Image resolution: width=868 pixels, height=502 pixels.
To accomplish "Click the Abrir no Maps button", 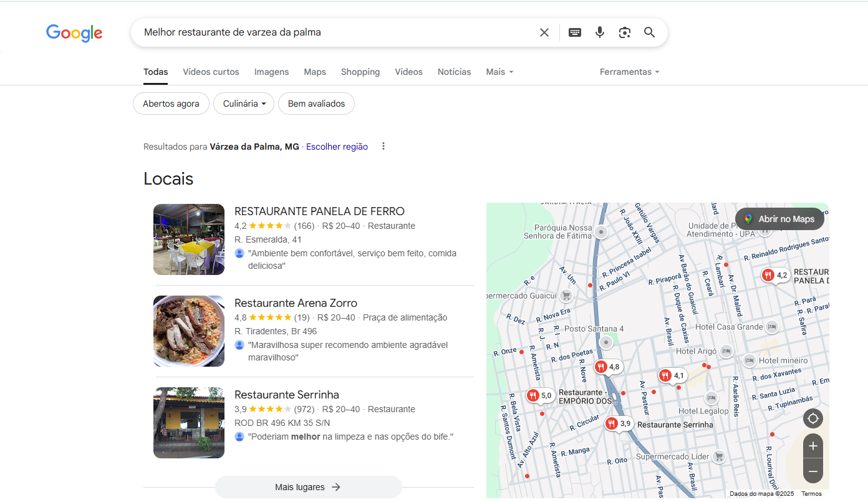I will click(x=779, y=219).
